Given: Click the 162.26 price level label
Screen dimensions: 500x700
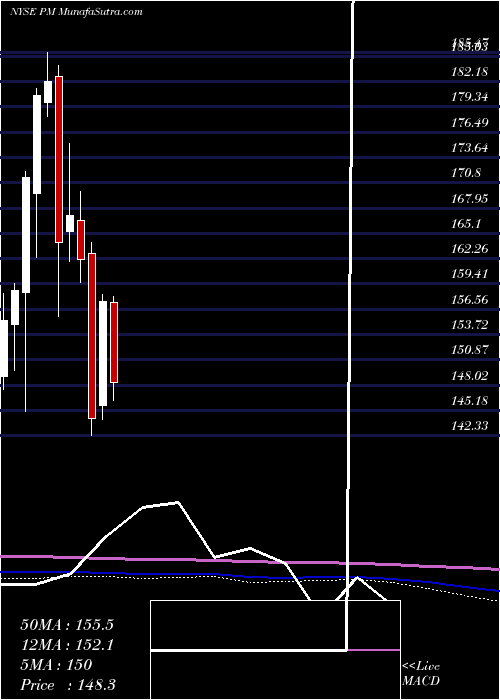Looking at the screenshot, I should tap(470, 249).
